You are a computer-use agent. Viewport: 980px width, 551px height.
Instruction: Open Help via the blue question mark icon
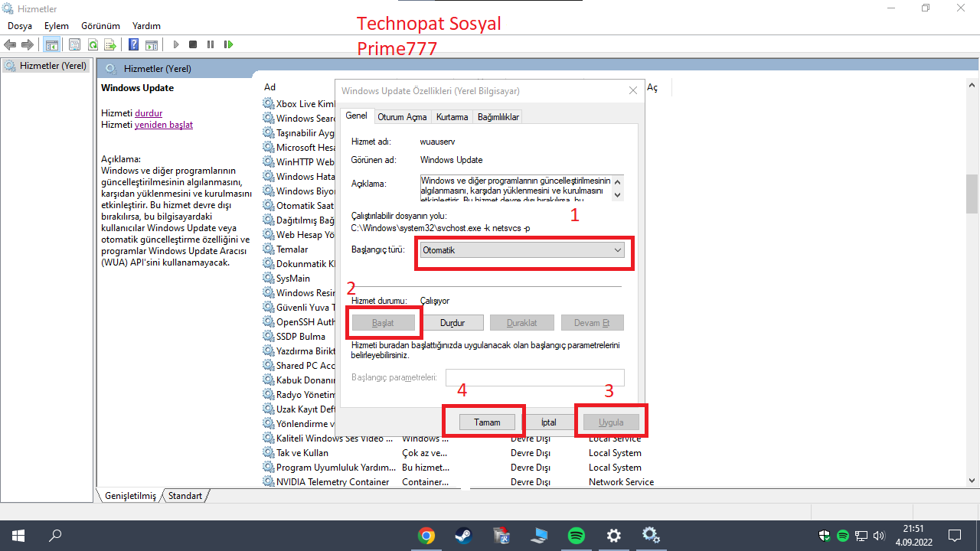pyautogui.click(x=134, y=44)
